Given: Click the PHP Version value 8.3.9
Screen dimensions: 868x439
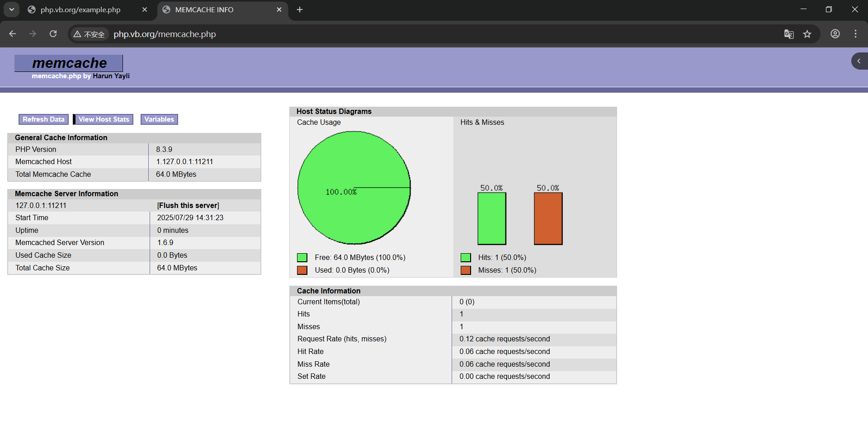Looking at the screenshot, I should (x=164, y=149).
